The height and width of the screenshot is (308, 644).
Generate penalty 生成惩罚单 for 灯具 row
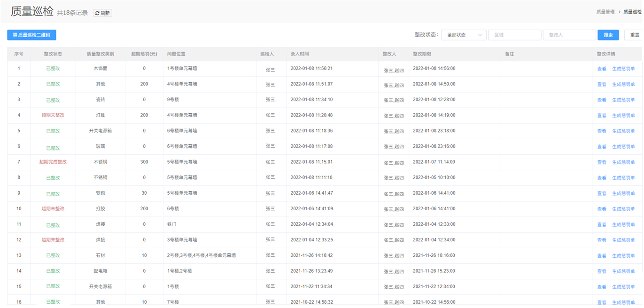pos(623,115)
